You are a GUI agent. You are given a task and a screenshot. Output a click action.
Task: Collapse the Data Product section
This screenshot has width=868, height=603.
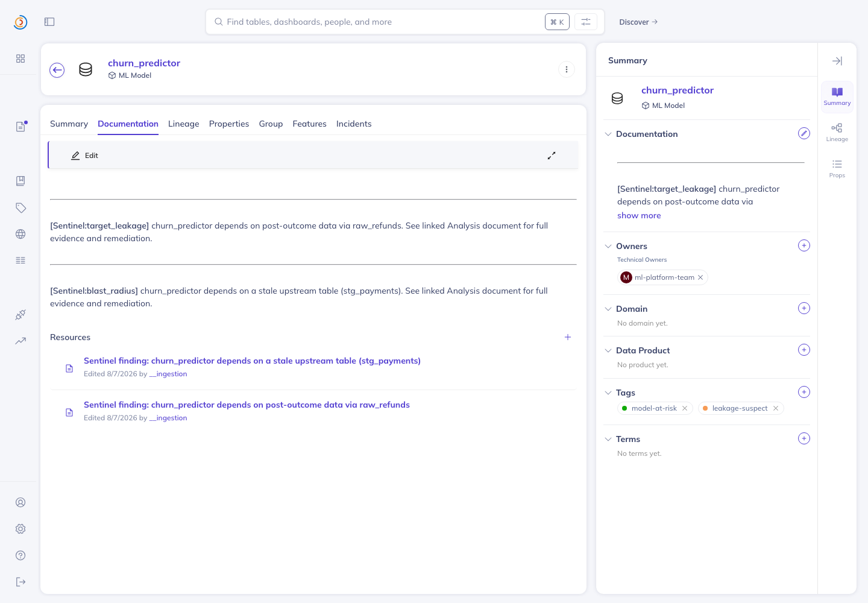608,350
